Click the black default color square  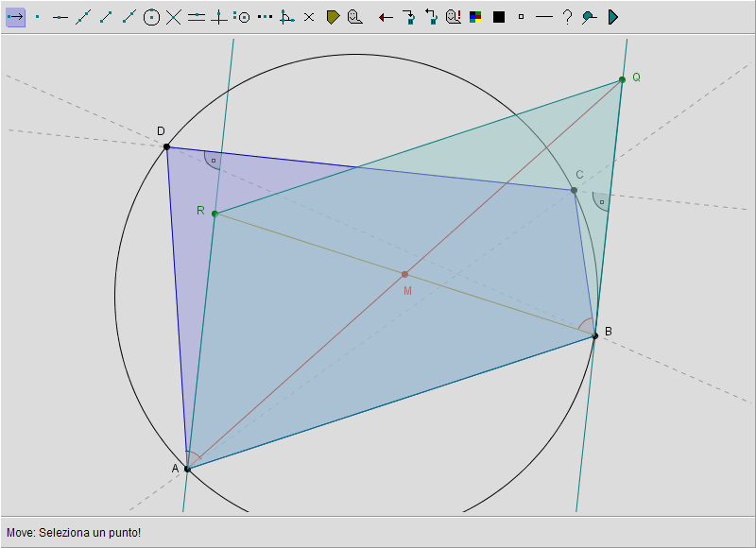499,17
